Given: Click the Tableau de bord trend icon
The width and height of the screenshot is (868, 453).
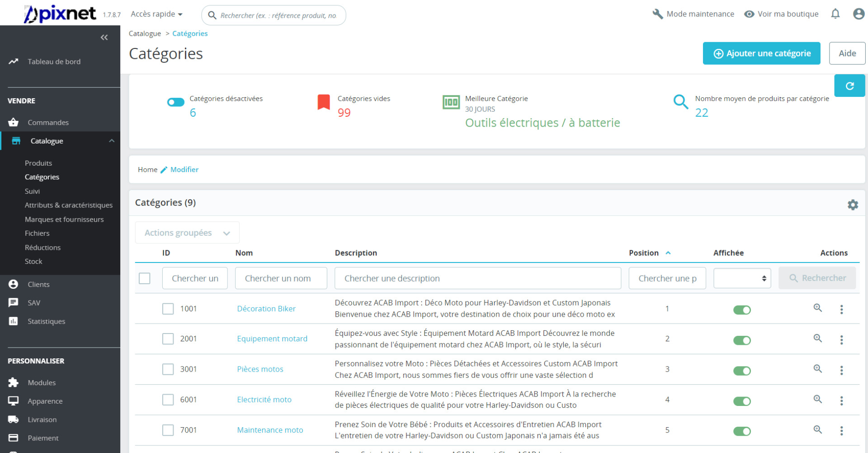Looking at the screenshot, I should (x=14, y=62).
